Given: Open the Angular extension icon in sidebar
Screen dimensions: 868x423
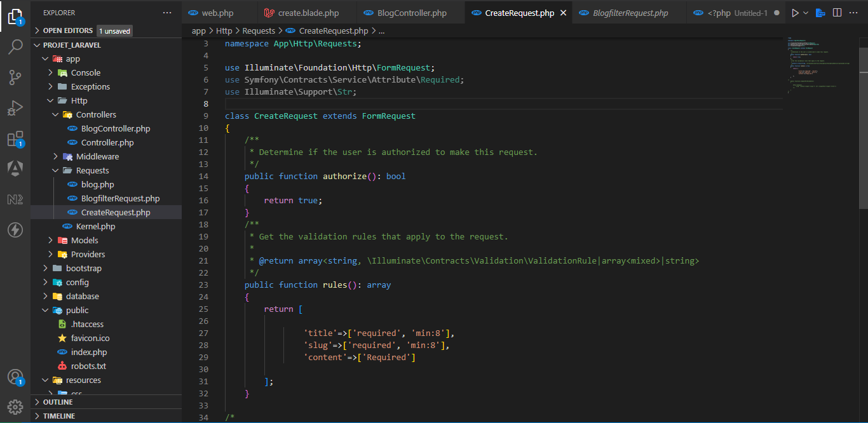Looking at the screenshot, I should point(15,168).
